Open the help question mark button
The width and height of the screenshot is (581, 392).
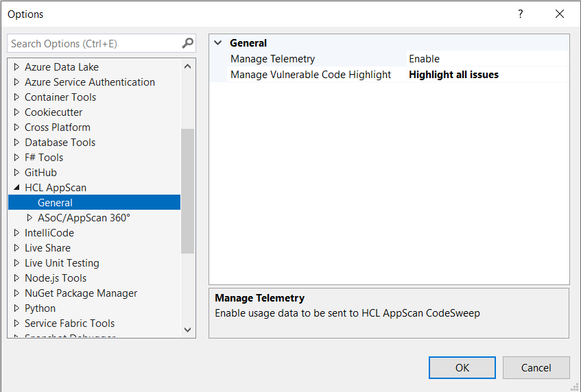pos(521,14)
